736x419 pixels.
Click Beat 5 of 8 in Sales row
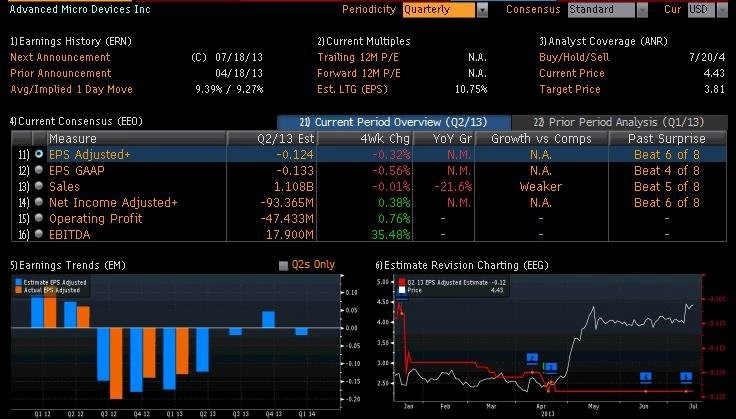[667, 186]
